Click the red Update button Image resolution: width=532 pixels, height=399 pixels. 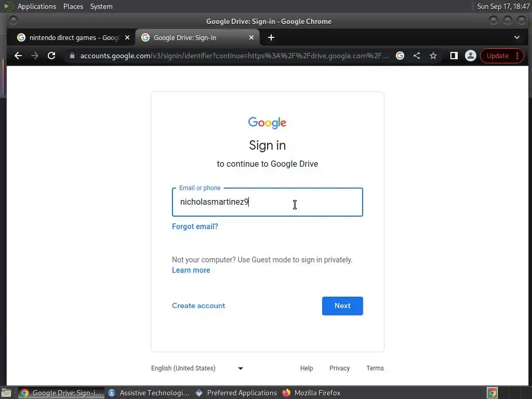click(502, 56)
